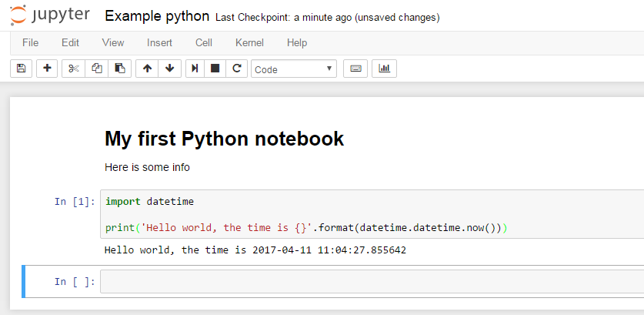Run the current cell with step icon

coord(195,69)
